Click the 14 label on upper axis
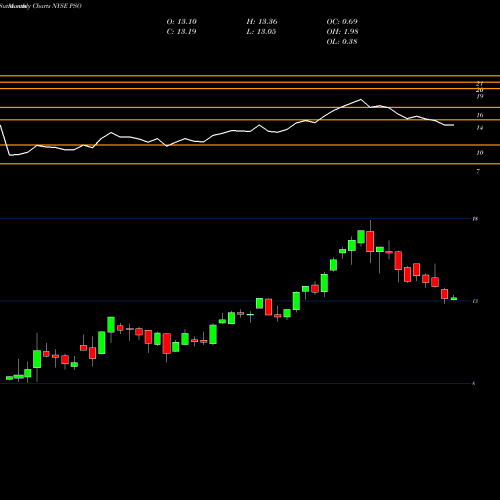Viewport: 500px width, 500px height. (480, 128)
